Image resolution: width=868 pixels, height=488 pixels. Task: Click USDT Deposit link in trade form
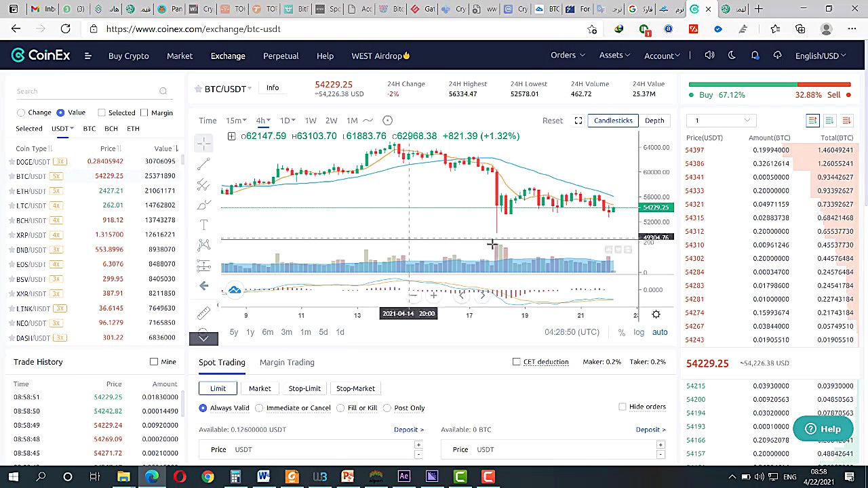click(x=408, y=429)
